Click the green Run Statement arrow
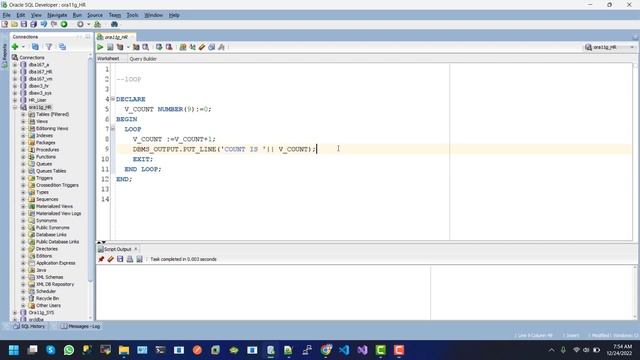Screen dimensions: 640x360 click(100, 47)
